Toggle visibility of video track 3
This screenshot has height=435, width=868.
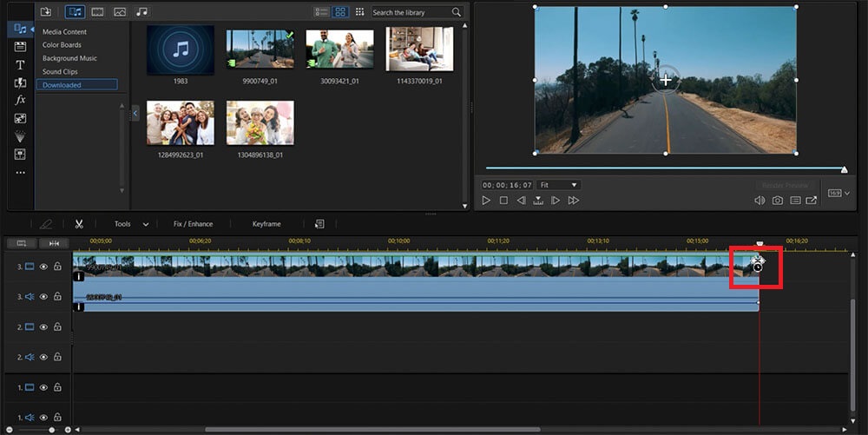point(43,267)
